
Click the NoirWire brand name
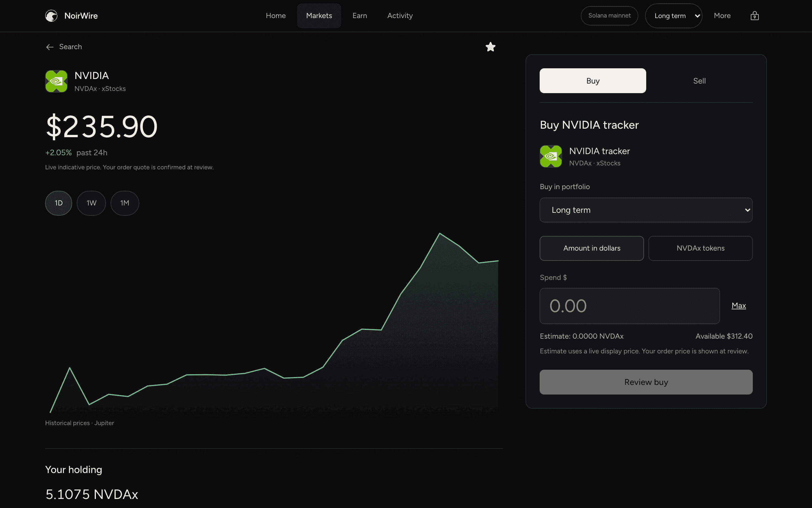point(81,16)
